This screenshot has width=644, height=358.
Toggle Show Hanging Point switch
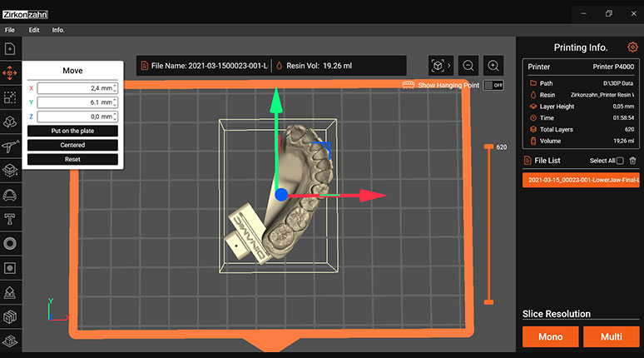point(493,86)
